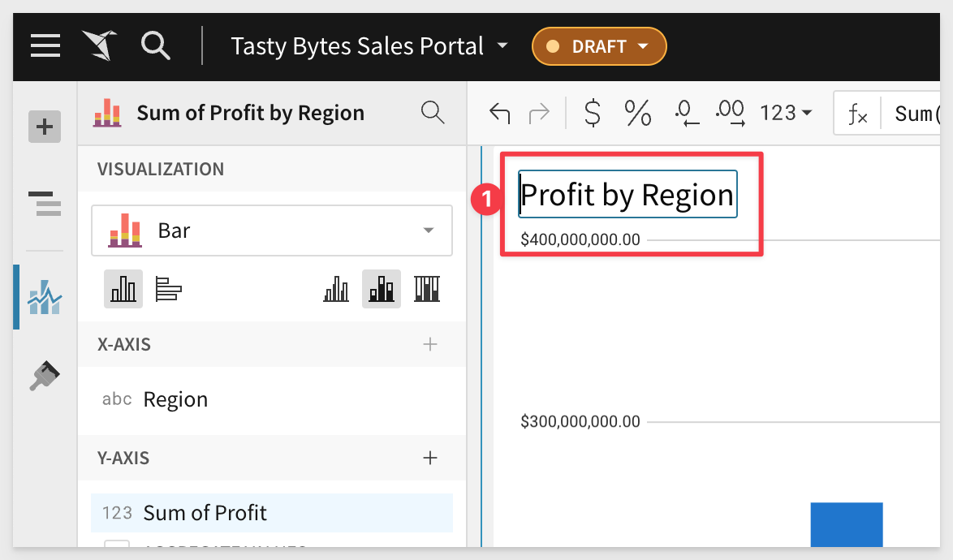
Task: Expand the DRAFT status dropdown
Action: click(x=599, y=46)
